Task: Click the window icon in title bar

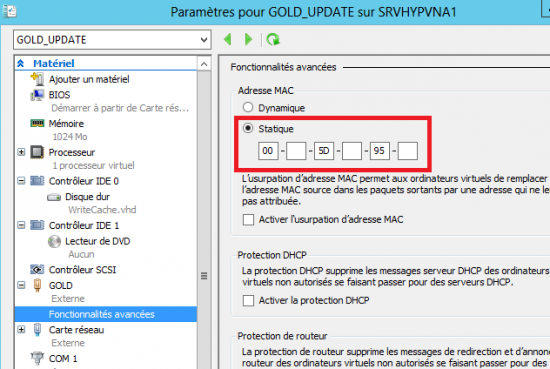Action: click(x=10, y=11)
